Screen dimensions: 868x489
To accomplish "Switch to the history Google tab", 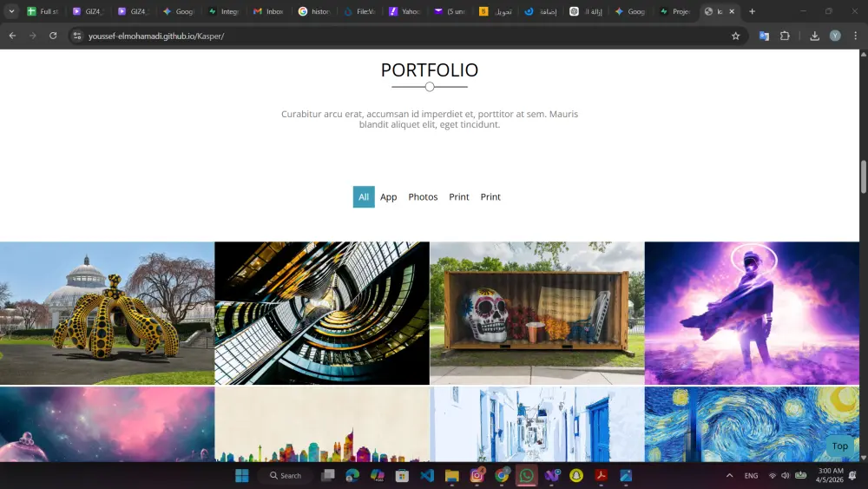I will coord(314,11).
